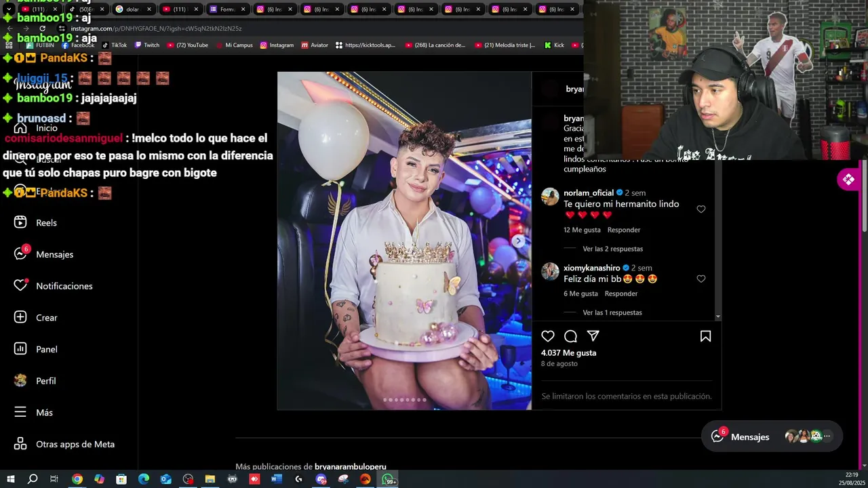Image resolution: width=868 pixels, height=488 pixels.
Task: Click the '8 de agosto' post date
Action: (559, 364)
